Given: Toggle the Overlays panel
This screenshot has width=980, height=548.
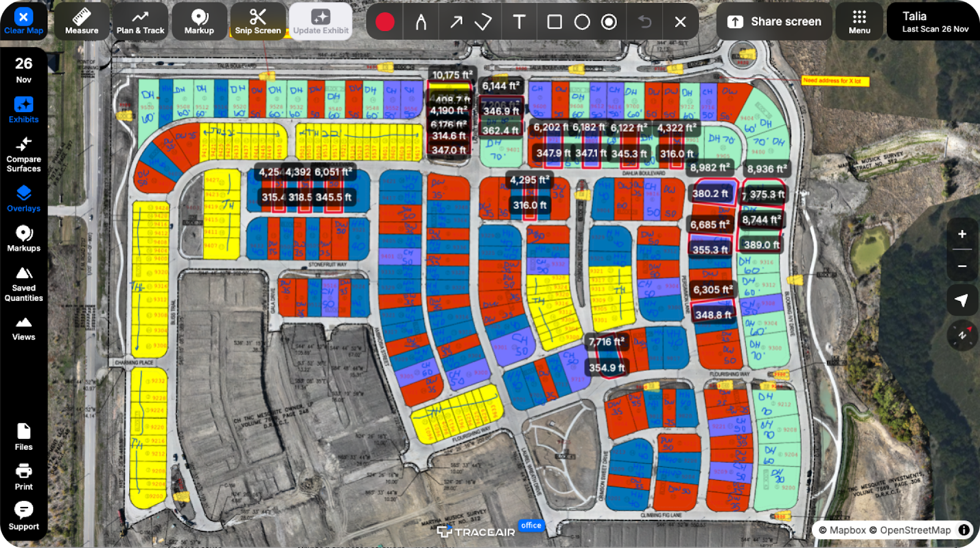Looking at the screenshot, I should [23, 199].
